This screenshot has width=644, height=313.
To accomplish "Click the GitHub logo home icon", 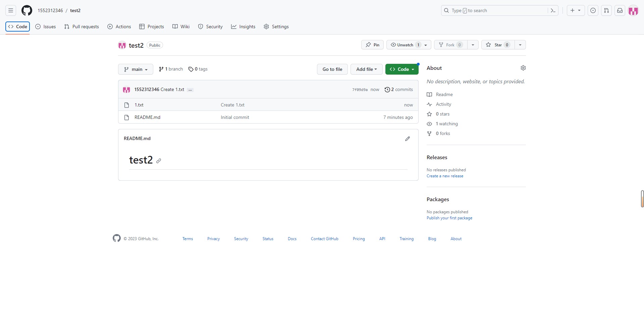I will [27, 10].
